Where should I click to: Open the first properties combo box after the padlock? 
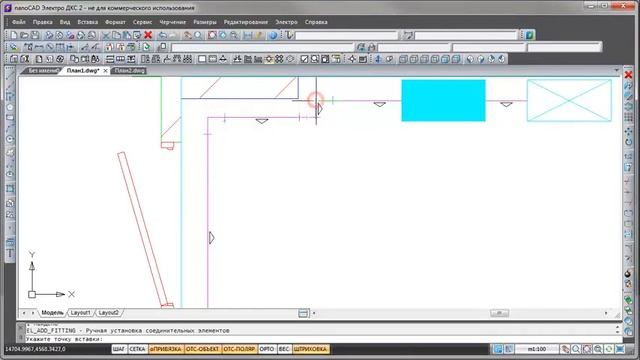414,47
